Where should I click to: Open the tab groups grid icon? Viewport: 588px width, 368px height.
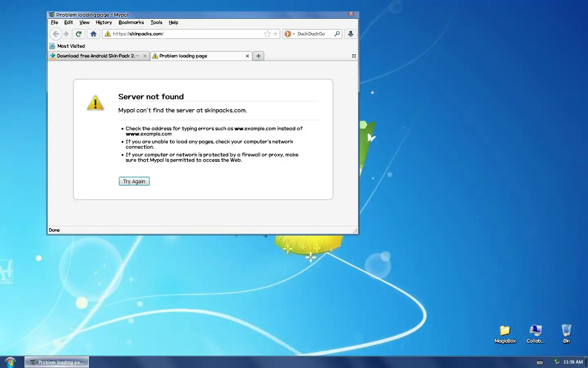[354, 56]
